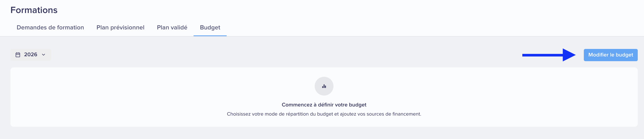Click the shaft of the blue arrow
The width and height of the screenshot is (644, 139).
543,55
